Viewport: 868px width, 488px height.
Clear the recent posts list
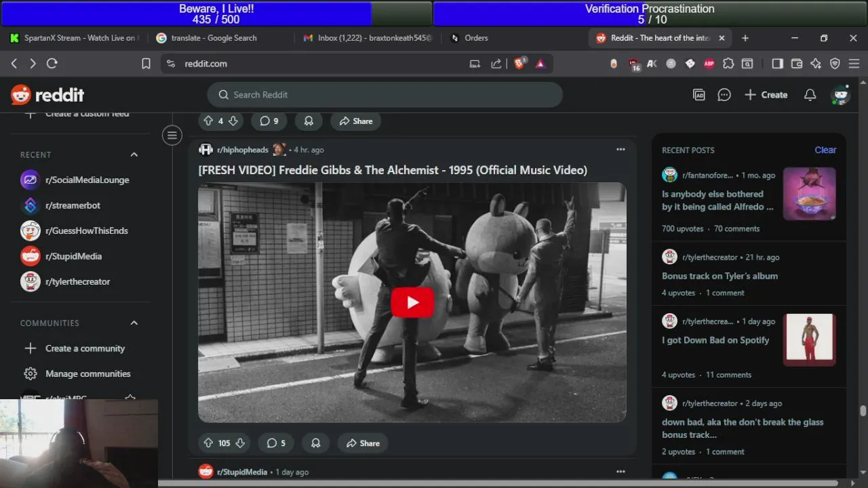tap(825, 150)
